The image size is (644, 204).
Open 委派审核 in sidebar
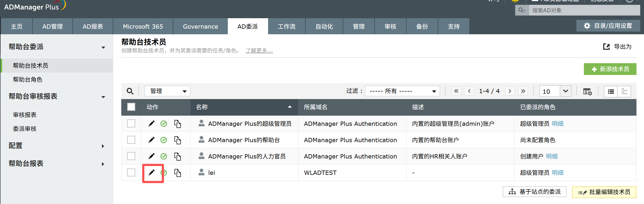25,129
